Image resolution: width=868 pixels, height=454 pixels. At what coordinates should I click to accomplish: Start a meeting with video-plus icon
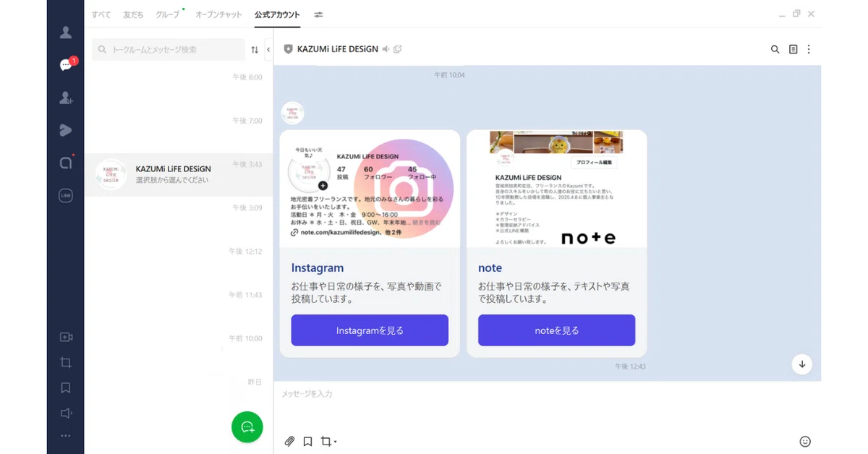[66, 337]
